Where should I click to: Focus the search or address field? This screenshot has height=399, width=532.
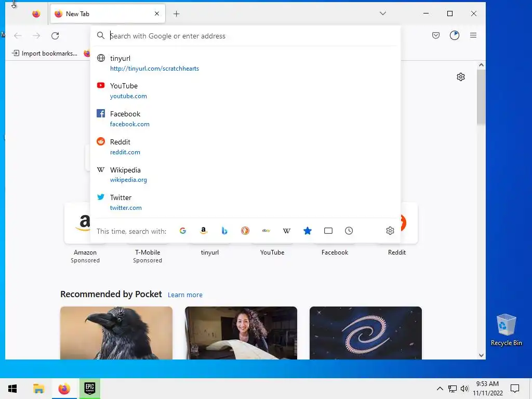(x=246, y=36)
